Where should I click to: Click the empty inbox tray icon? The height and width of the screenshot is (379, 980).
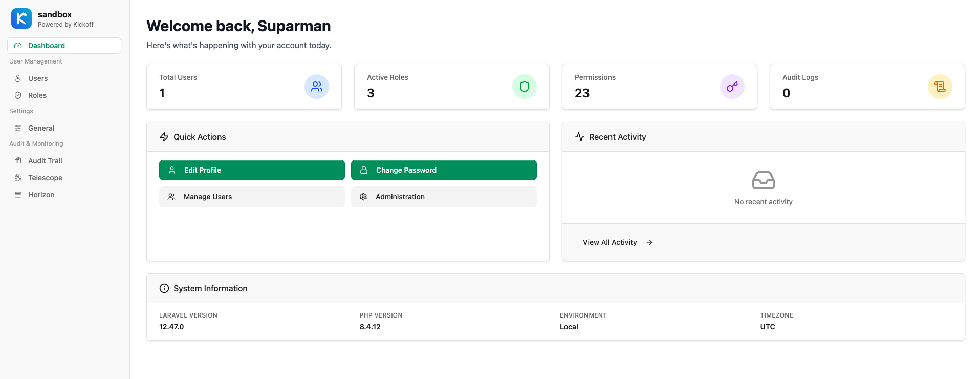point(763,180)
